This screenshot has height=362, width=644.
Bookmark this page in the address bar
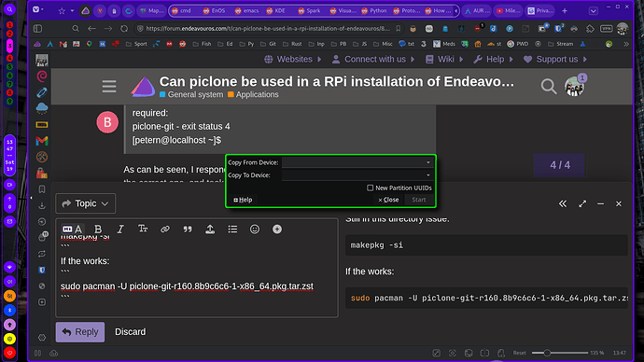(399, 28)
